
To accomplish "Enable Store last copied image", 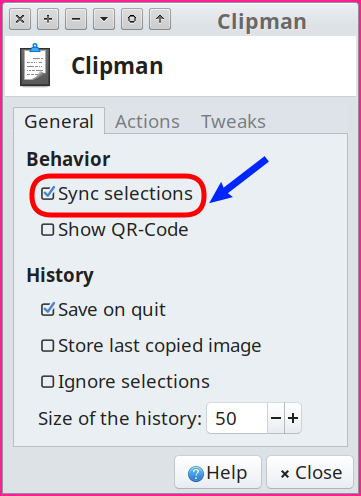I will point(48,346).
